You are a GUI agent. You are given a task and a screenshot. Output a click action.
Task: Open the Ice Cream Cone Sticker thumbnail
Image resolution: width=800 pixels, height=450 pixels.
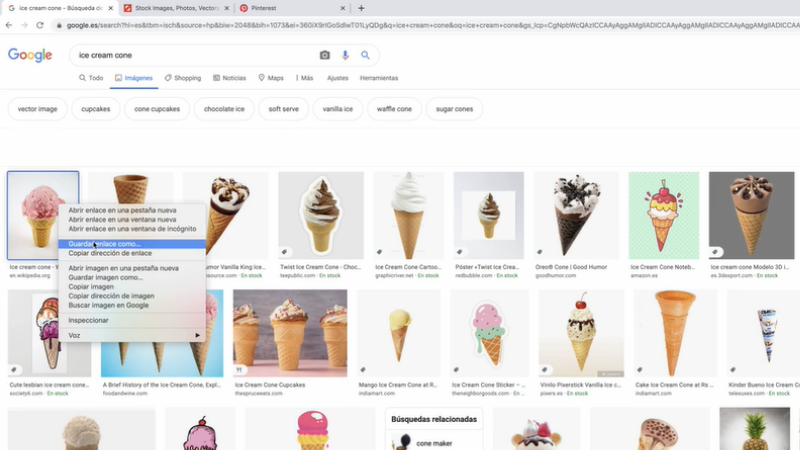489,333
